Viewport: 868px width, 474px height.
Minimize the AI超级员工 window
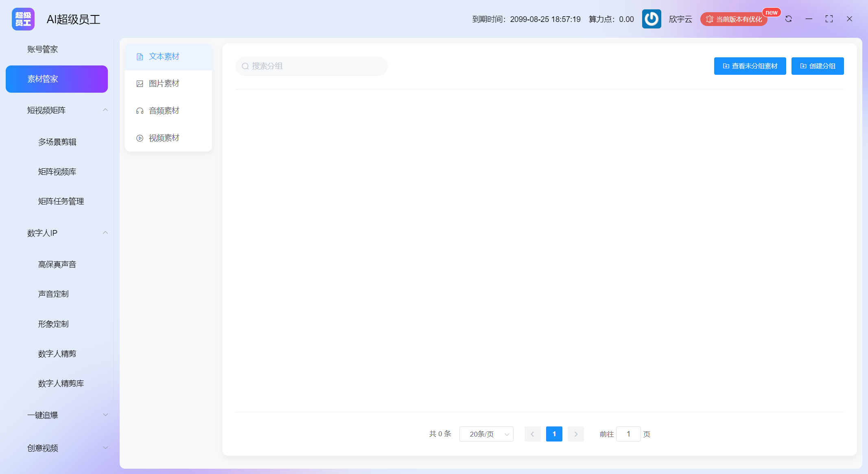point(809,19)
